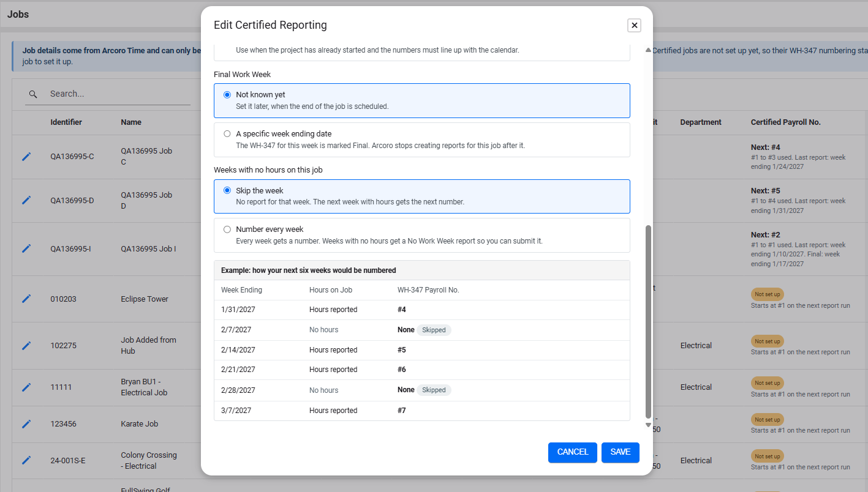Edit job QA136995-C with pencil icon
The height and width of the screenshot is (492, 868).
[x=26, y=157]
